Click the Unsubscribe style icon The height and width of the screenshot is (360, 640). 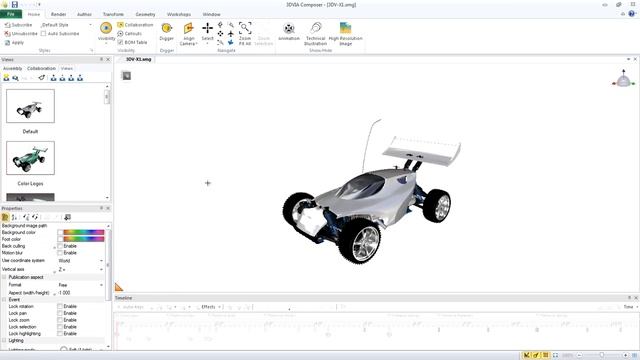pos(7,33)
